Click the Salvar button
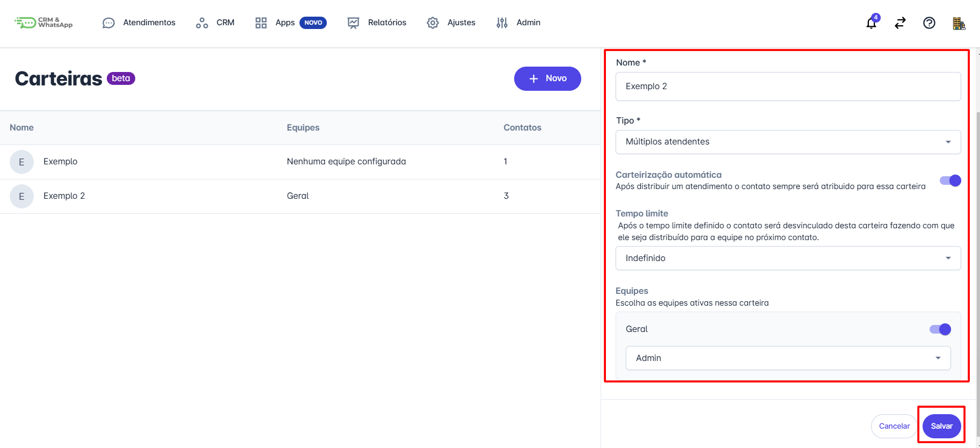 (x=941, y=426)
